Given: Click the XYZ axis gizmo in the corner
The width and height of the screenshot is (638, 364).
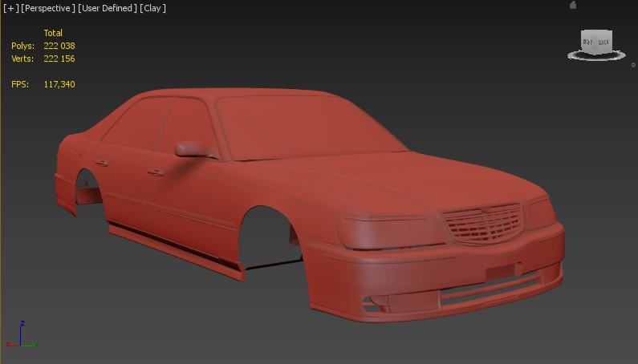Looking at the screenshot, I should (x=22, y=336).
